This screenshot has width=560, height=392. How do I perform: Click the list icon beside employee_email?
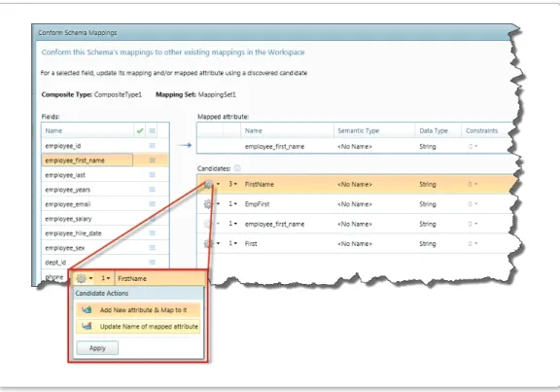click(x=152, y=204)
